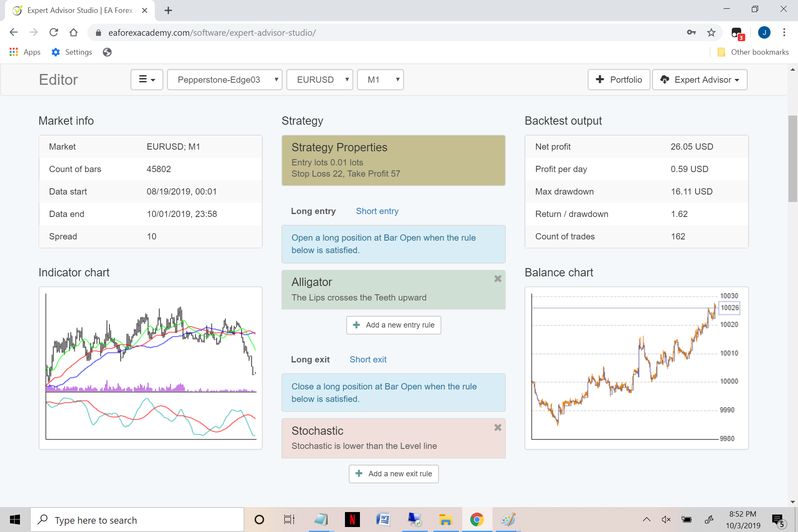Image resolution: width=798 pixels, height=532 pixels.
Task: Open the Expert Advisor dropdown
Action: click(x=699, y=79)
